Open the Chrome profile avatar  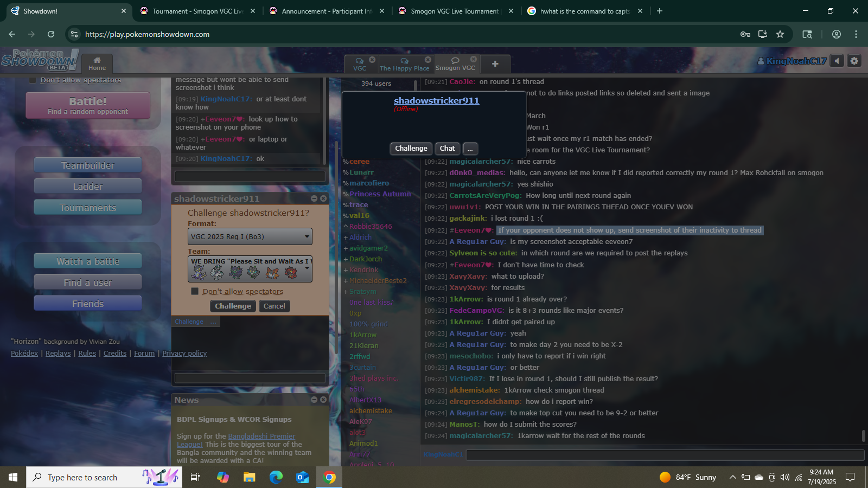coord(837,34)
